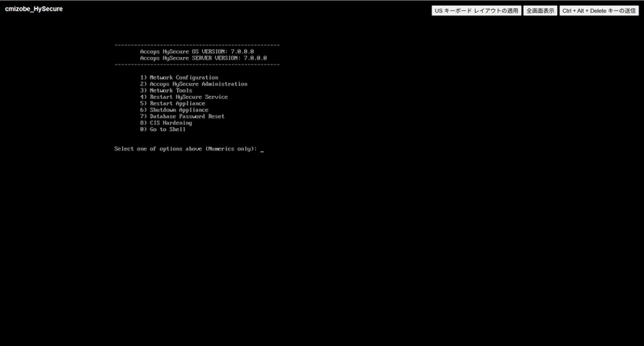This screenshot has width=644, height=346.
Task: Click the 'Accops HySecure OS VERSION: 7.0.0.0' line
Action: [196, 51]
